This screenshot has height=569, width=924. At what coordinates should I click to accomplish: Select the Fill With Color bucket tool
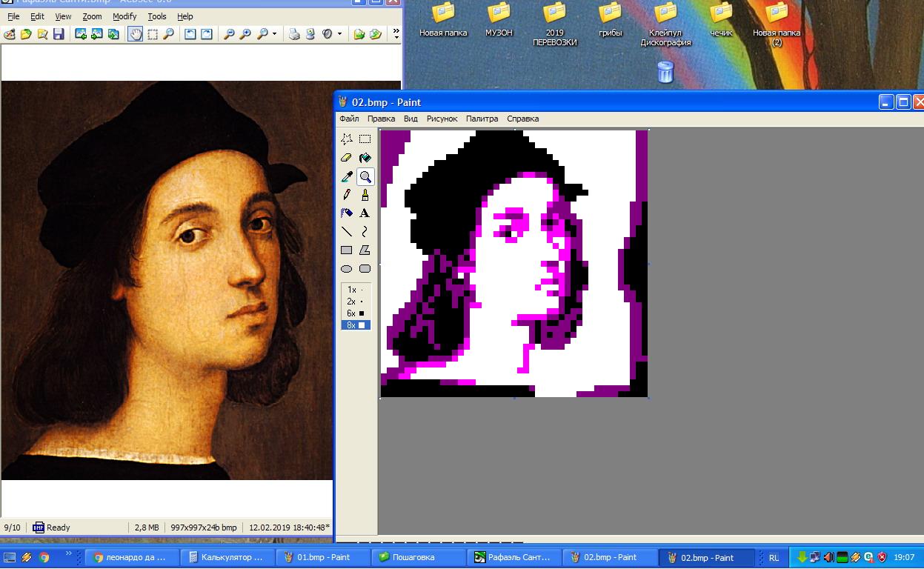(x=365, y=157)
